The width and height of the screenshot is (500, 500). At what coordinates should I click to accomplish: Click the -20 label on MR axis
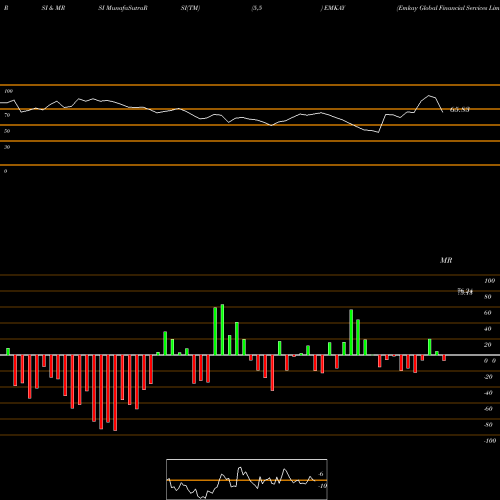pos(488,377)
